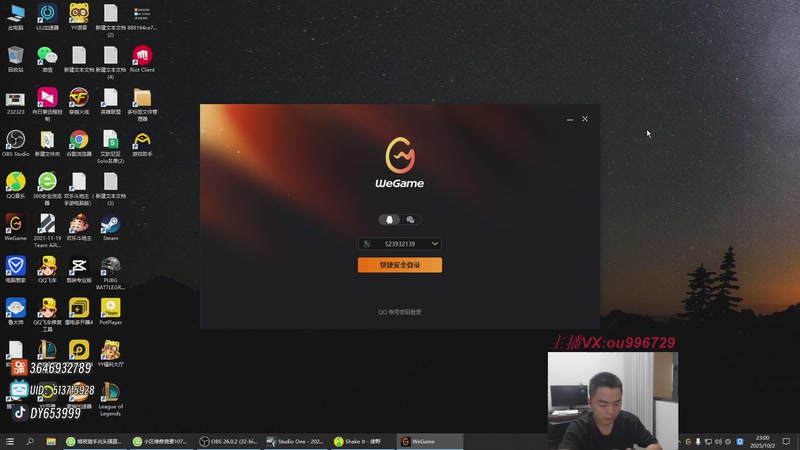The height and width of the screenshot is (450, 800).
Task: Open UU加速器 desktop shortcut
Action: [47, 17]
